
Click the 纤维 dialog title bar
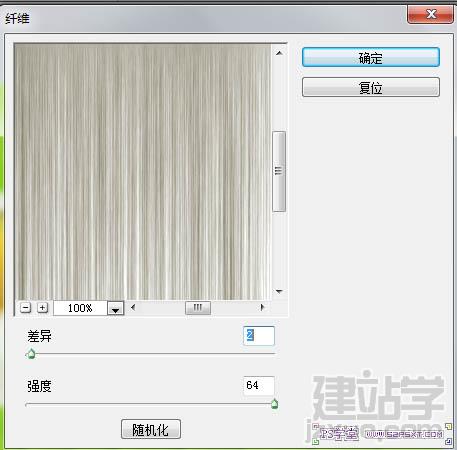click(203, 17)
